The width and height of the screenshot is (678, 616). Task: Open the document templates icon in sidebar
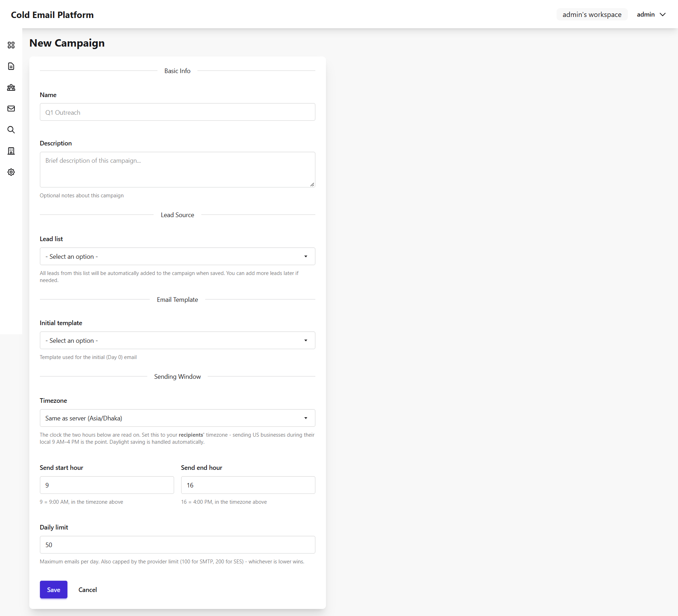[x=11, y=66]
